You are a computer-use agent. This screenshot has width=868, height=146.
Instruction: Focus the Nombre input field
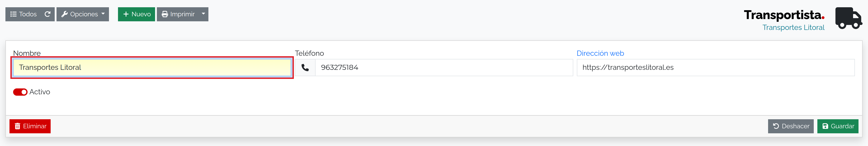pyautogui.click(x=152, y=68)
